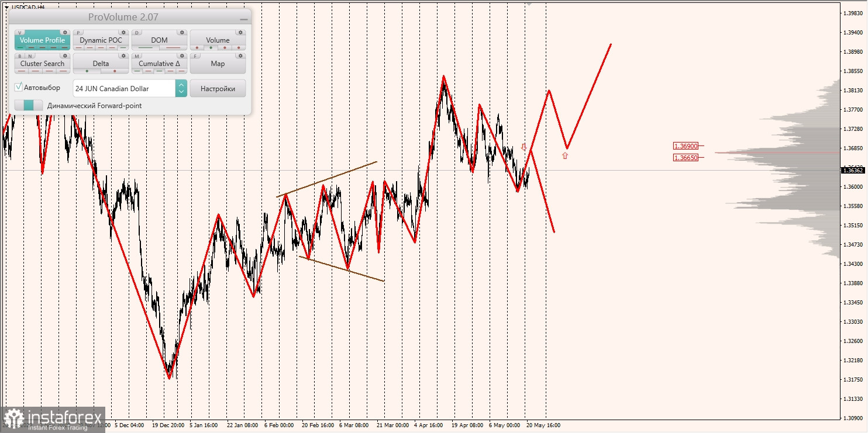Click the current price 1.36362 marker
Screen dimensions: 868x433
853,170
